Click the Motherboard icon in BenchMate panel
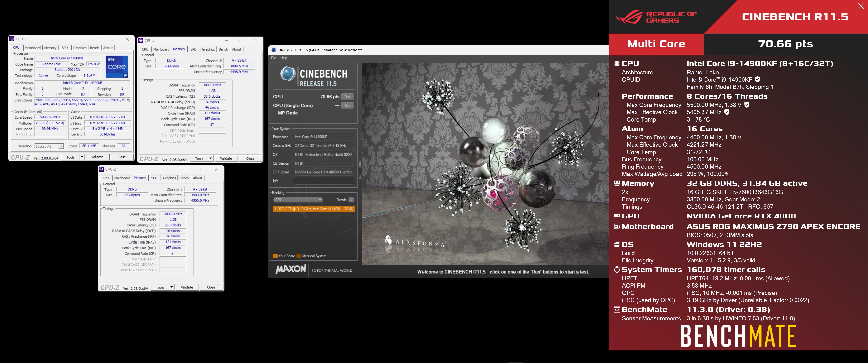 617,227
